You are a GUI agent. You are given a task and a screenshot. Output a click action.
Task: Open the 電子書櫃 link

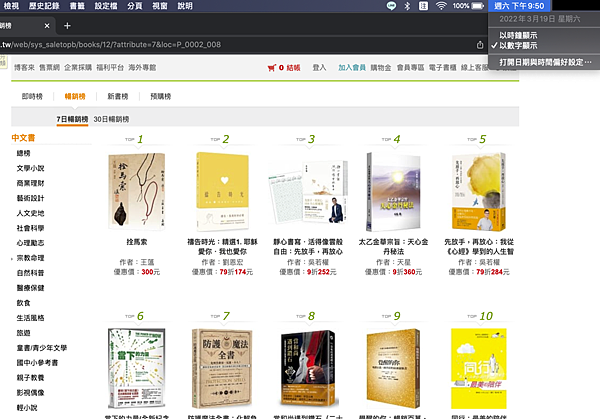[x=442, y=68]
